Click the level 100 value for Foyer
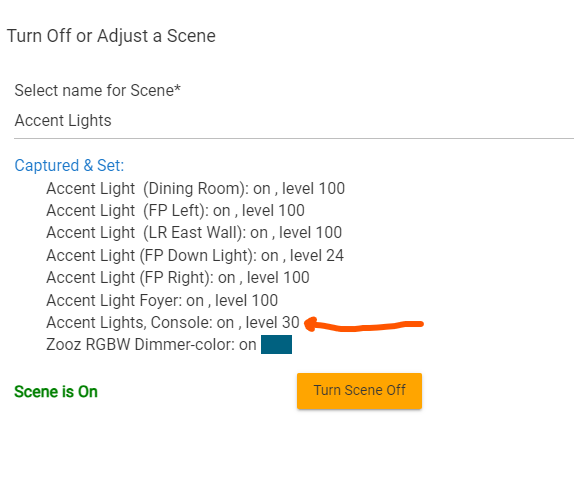The image size is (574, 478). pyautogui.click(x=246, y=300)
